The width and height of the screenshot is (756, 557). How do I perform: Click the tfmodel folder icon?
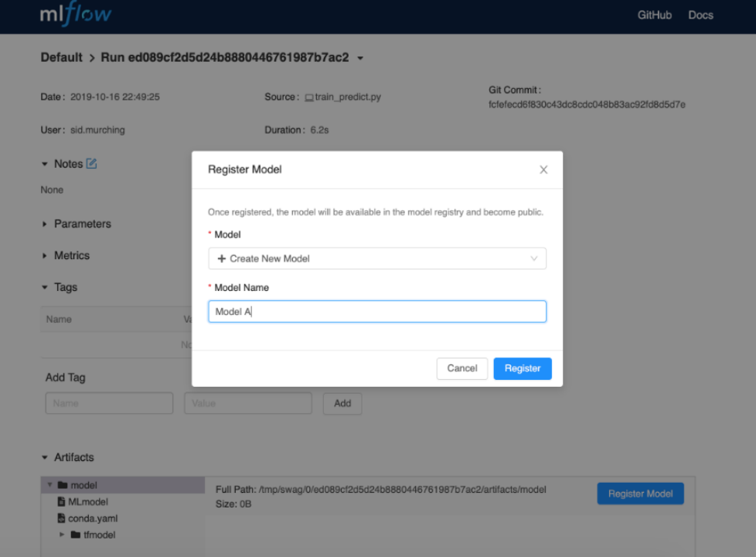tap(76, 535)
